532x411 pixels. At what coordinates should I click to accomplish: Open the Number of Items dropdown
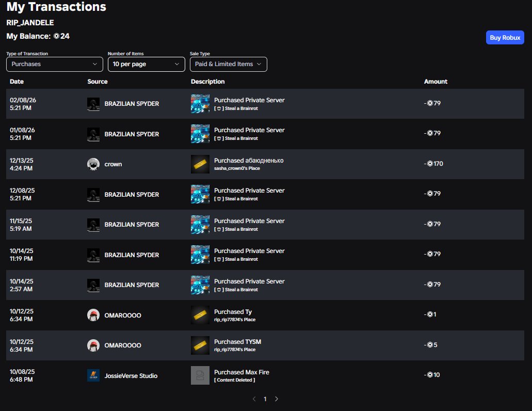(146, 64)
